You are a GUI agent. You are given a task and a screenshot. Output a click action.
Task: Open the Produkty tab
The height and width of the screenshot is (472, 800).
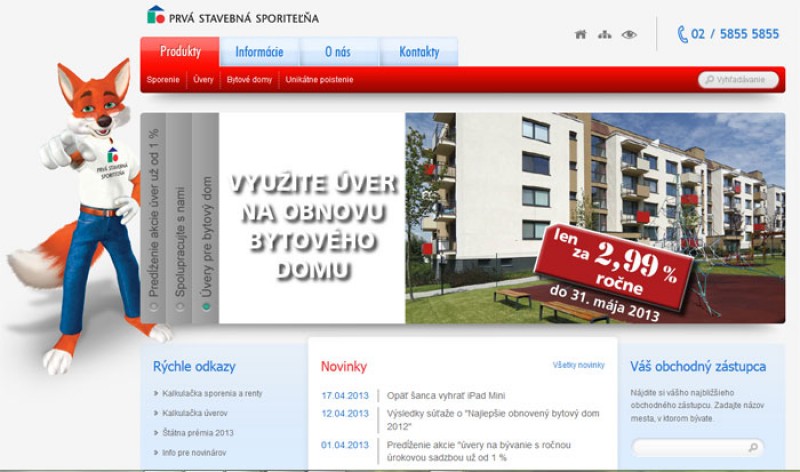click(180, 52)
